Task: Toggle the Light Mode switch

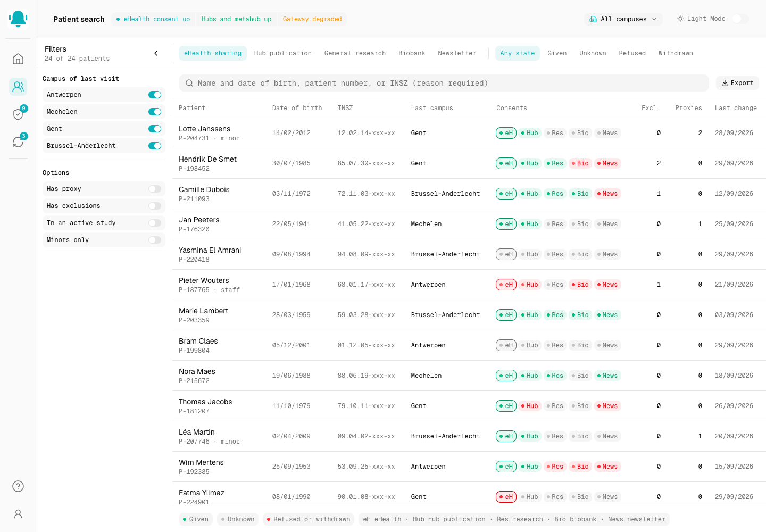Action: click(740, 19)
